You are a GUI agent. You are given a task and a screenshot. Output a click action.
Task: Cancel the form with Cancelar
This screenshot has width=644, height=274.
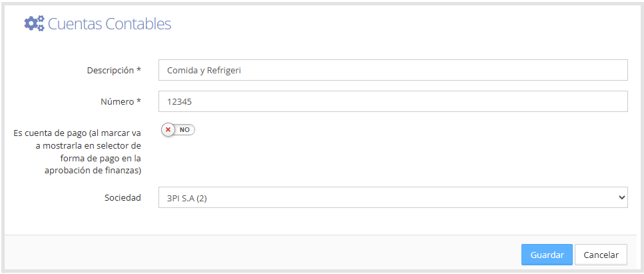601,255
